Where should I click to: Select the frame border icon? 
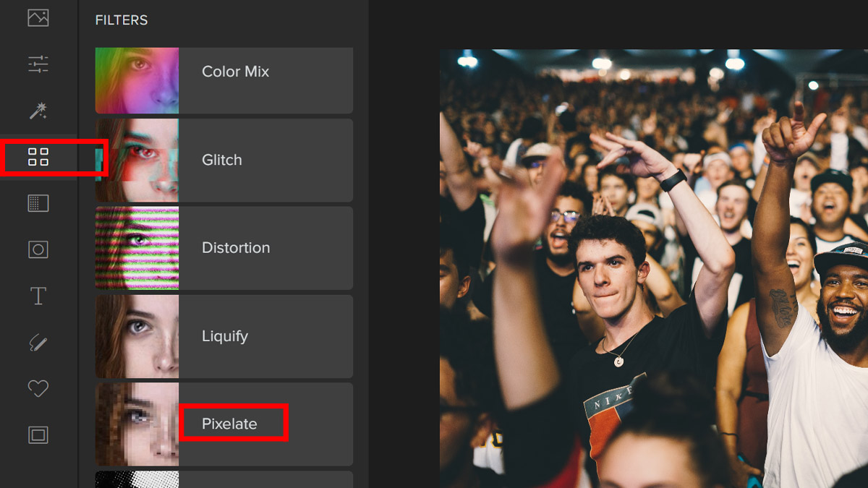[x=38, y=435]
